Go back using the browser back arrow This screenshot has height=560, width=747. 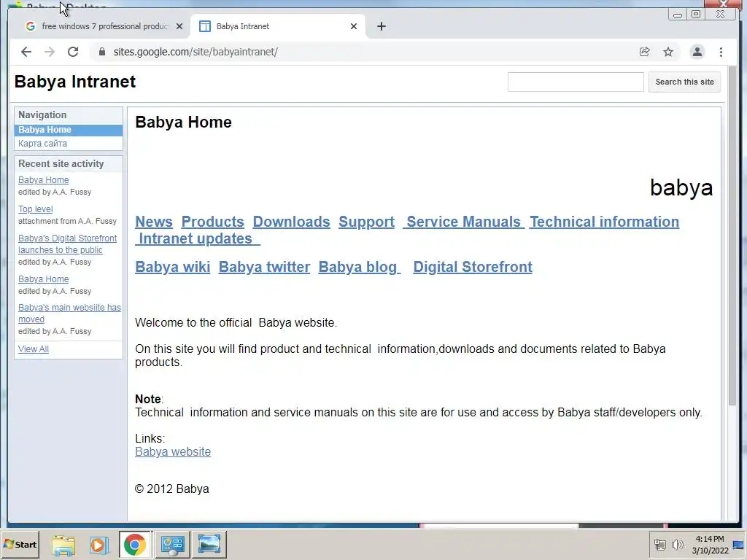pyautogui.click(x=26, y=52)
